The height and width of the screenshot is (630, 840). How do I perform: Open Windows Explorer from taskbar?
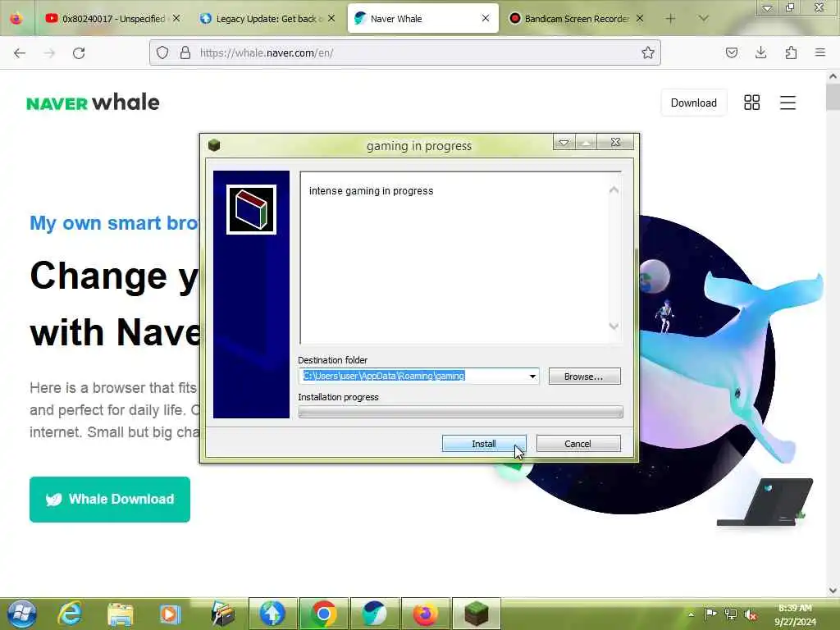120,614
